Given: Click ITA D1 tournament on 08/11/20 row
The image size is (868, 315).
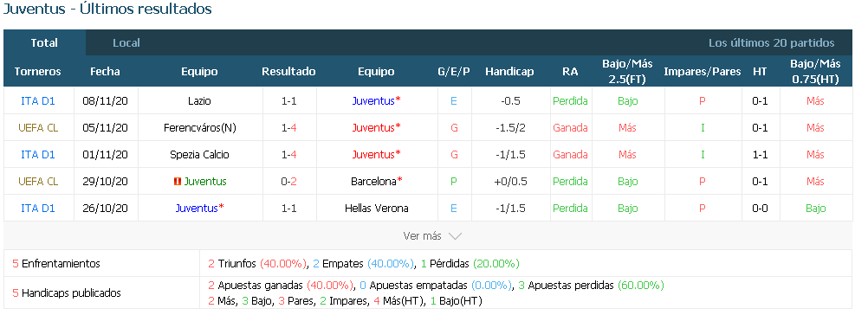Looking at the screenshot, I should point(38,101).
